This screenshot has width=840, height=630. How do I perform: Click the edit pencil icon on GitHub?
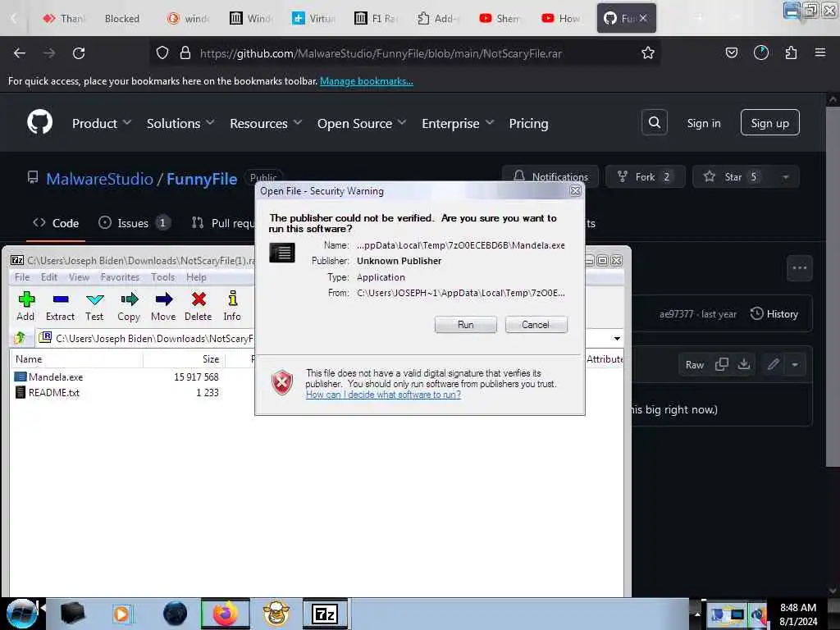pos(773,364)
